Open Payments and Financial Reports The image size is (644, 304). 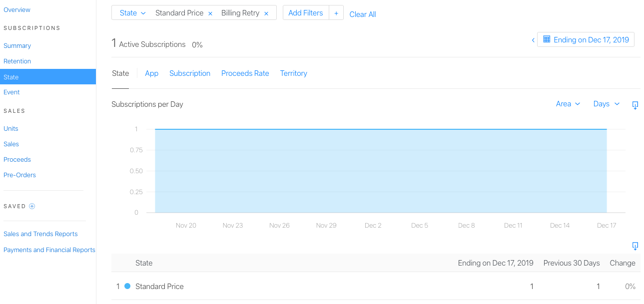[x=49, y=250]
